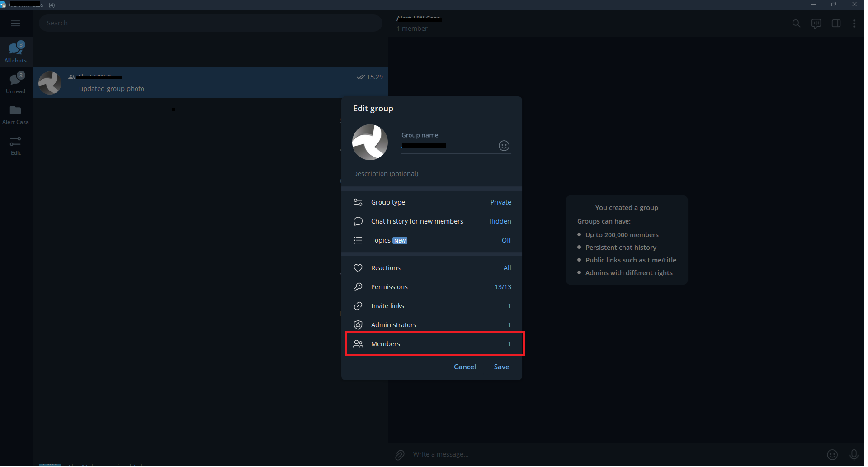Image resolution: width=868 pixels, height=467 pixels.
Task: Open the hamburger main menu
Action: pyautogui.click(x=15, y=23)
